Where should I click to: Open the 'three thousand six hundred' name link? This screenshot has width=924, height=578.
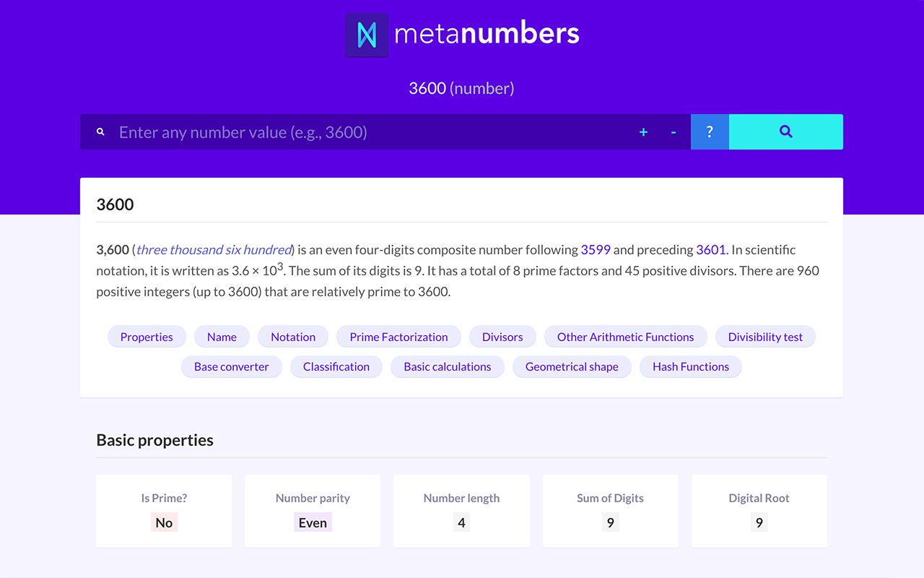coord(213,249)
